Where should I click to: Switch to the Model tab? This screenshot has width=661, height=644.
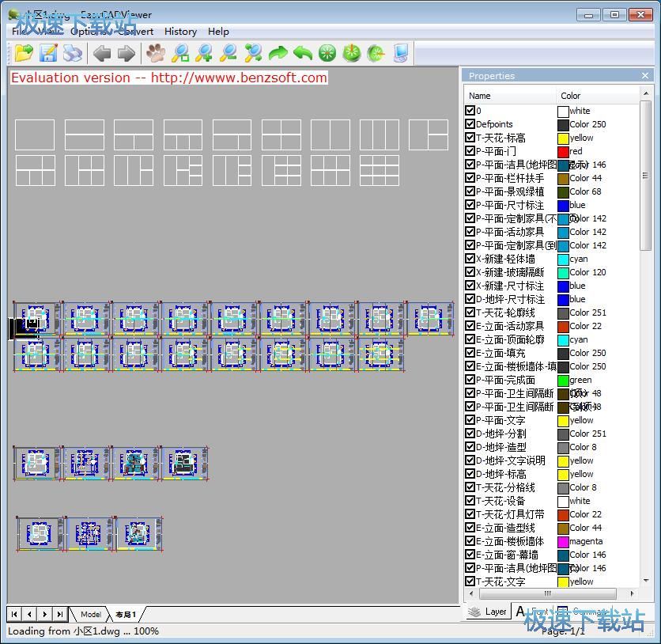(x=90, y=614)
